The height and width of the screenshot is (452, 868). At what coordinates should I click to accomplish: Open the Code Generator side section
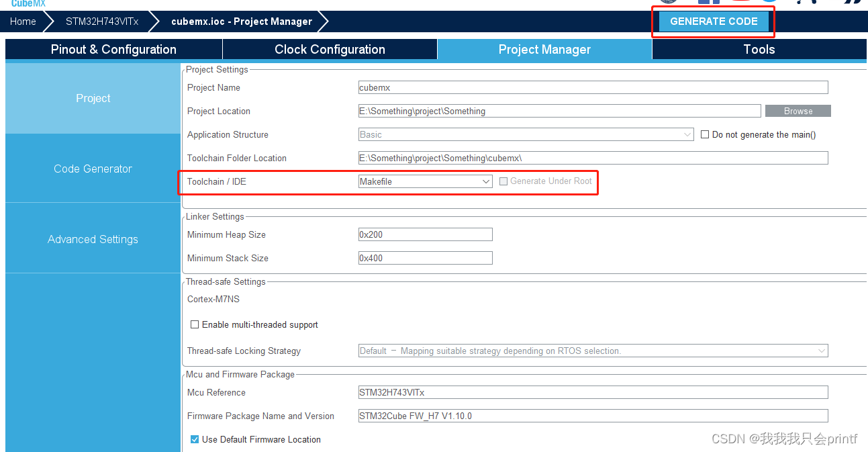pyautogui.click(x=93, y=169)
